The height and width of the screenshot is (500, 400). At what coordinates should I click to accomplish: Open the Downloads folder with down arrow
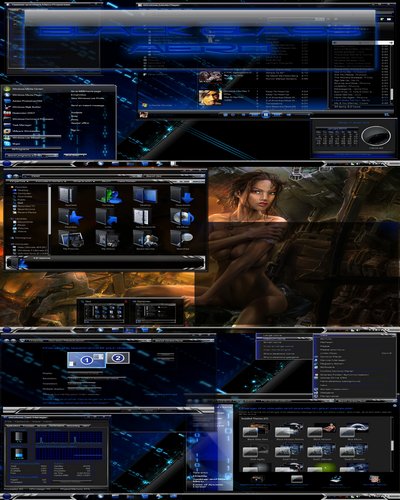coord(182,197)
